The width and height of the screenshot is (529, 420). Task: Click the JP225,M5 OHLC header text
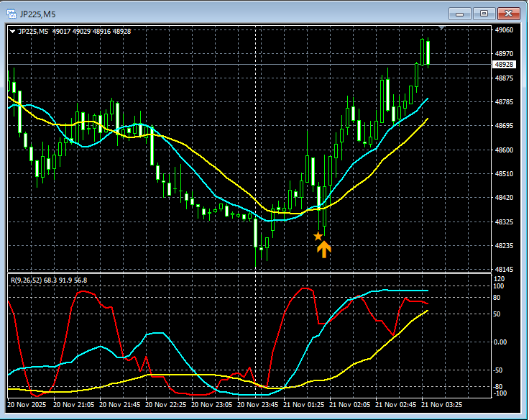click(x=75, y=32)
